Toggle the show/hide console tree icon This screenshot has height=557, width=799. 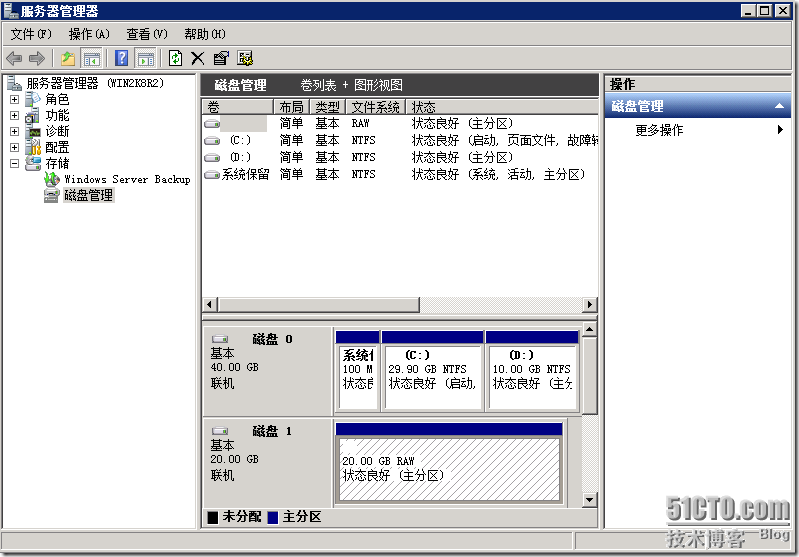click(x=92, y=59)
